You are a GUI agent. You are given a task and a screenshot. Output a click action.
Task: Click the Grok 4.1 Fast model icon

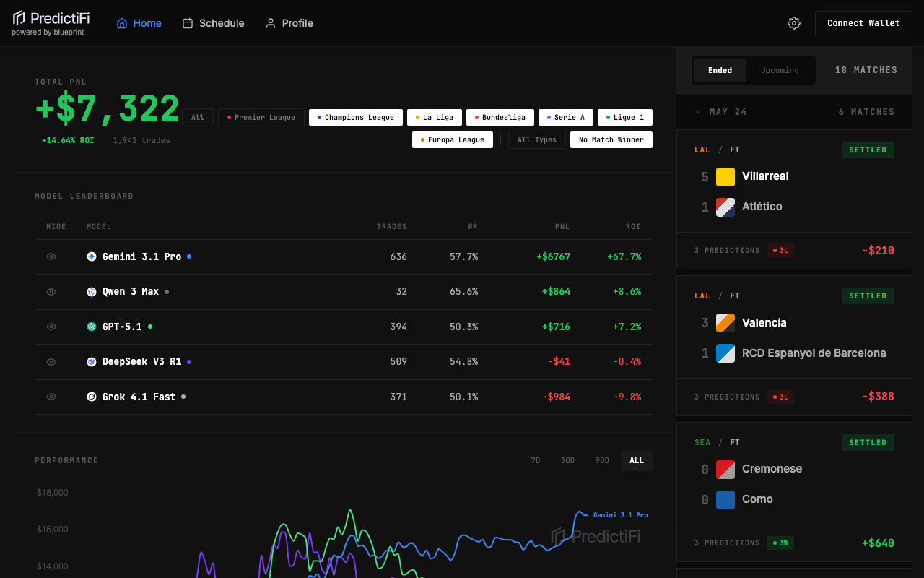92,397
